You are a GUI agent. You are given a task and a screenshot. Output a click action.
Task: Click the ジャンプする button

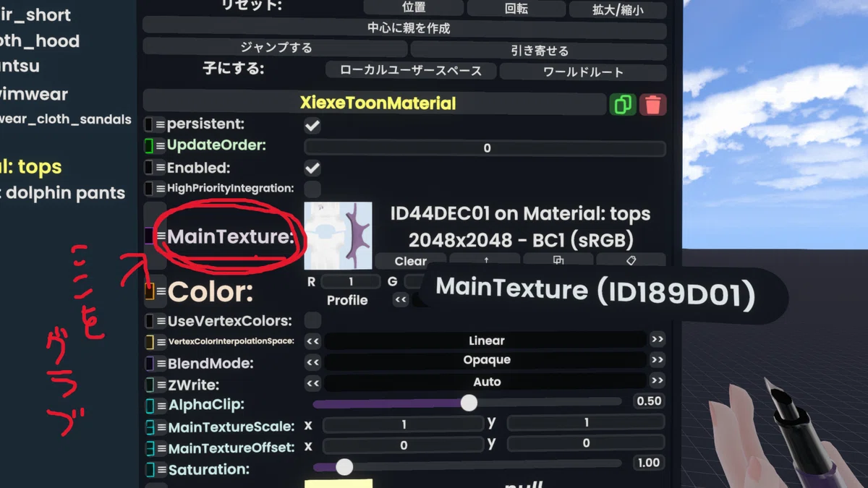pyautogui.click(x=276, y=48)
